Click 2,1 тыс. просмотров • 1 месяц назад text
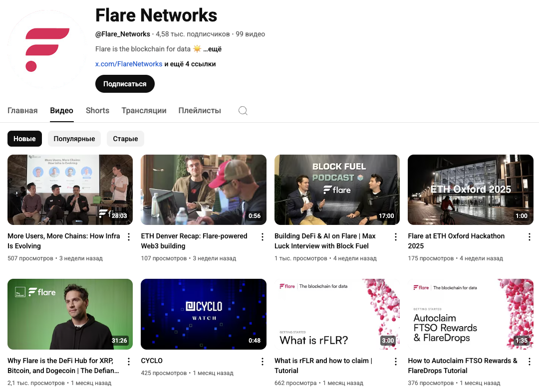Image resolution: width=539 pixels, height=392 pixels. tap(59, 383)
